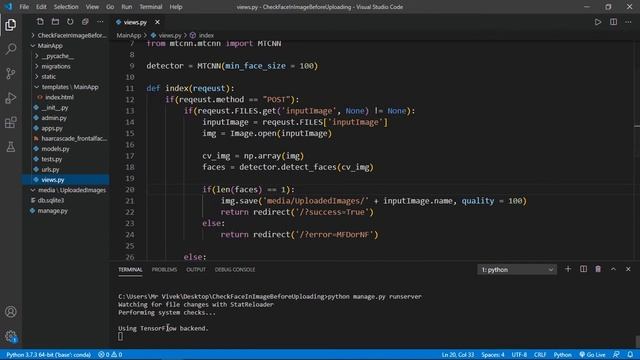This screenshot has width=640, height=360.
Task: Click Python interpreter 3.7.3 in status bar
Action: pyautogui.click(x=49, y=355)
